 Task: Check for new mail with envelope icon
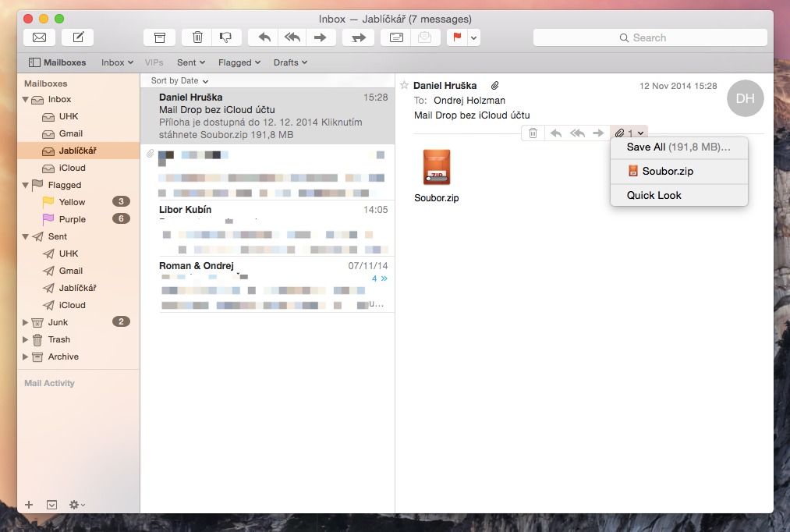pos(39,37)
